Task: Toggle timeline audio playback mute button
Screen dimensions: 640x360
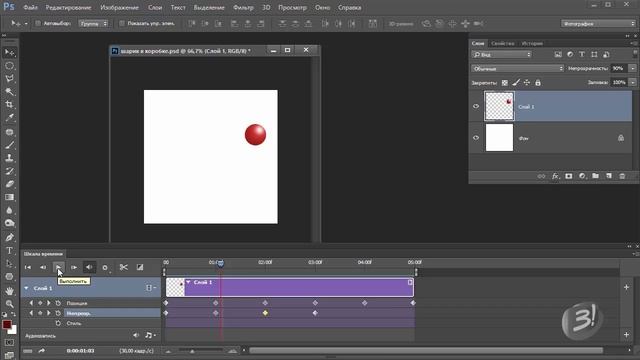Action: (89, 267)
